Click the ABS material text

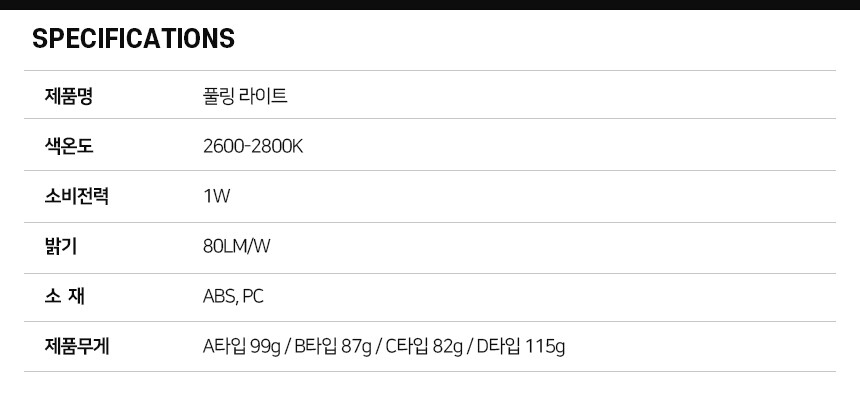(218, 297)
